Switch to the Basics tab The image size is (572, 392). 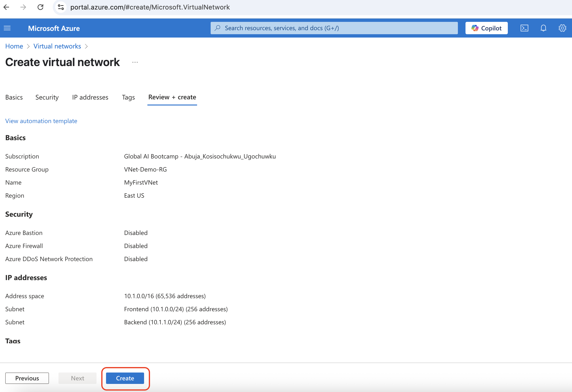click(14, 97)
